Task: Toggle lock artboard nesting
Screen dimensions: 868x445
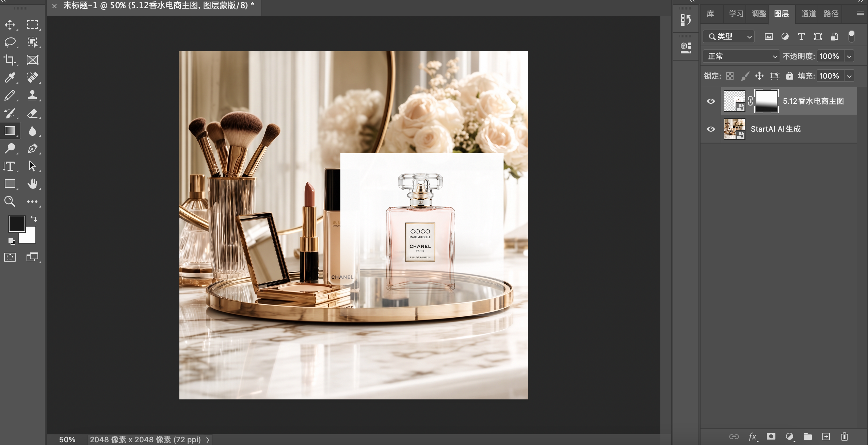Action: click(775, 76)
